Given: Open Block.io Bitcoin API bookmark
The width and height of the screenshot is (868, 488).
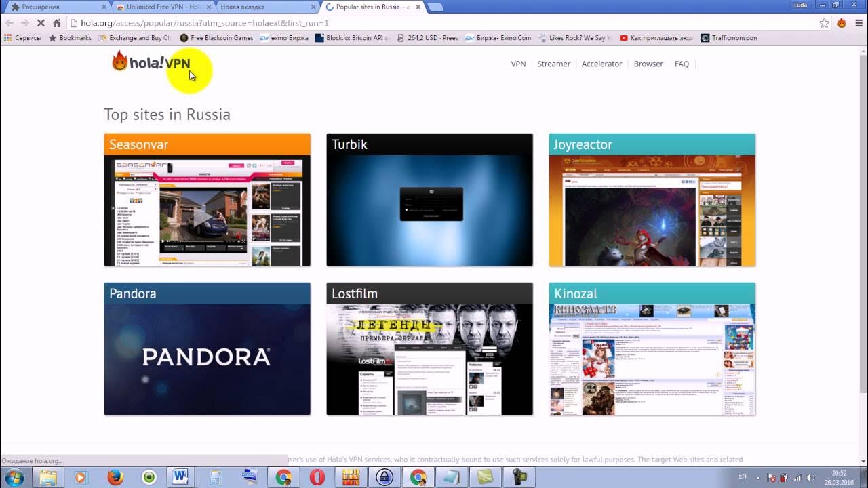Looking at the screenshot, I should click(x=352, y=38).
